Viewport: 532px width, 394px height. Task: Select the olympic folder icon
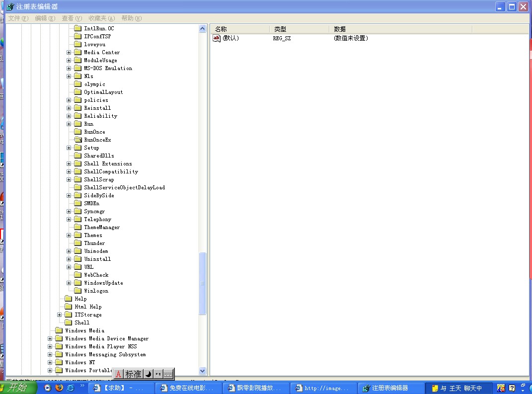[x=78, y=84]
